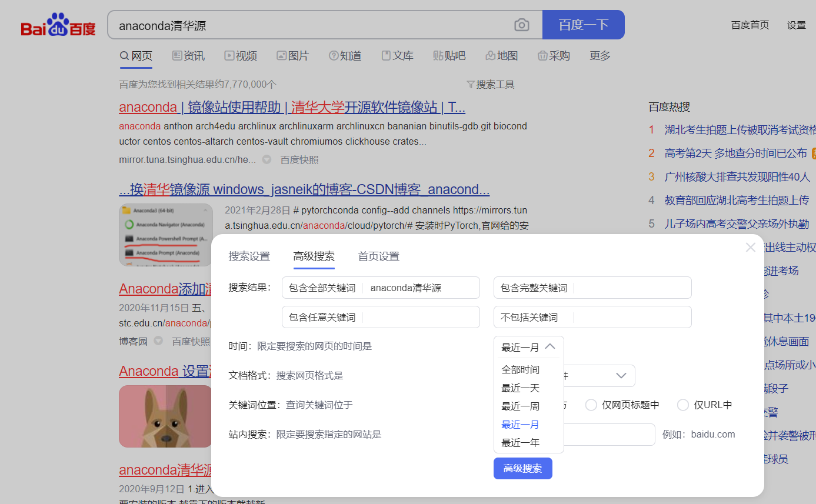Collapse the time dropdown showing 最近一月
The width and height of the screenshot is (816, 504).
pyautogui.click(x=529, y=347)
